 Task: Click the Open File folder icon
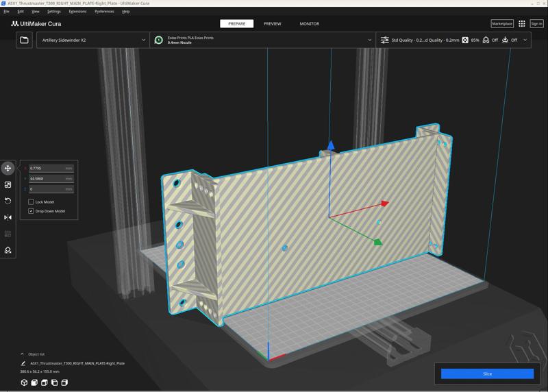coord(24,40)
